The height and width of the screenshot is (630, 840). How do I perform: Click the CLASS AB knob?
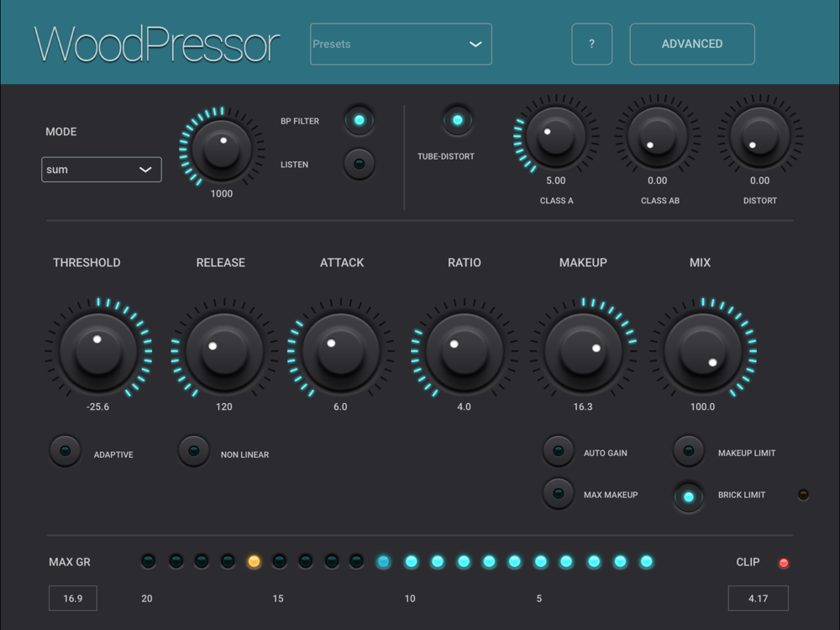point(658,137)
